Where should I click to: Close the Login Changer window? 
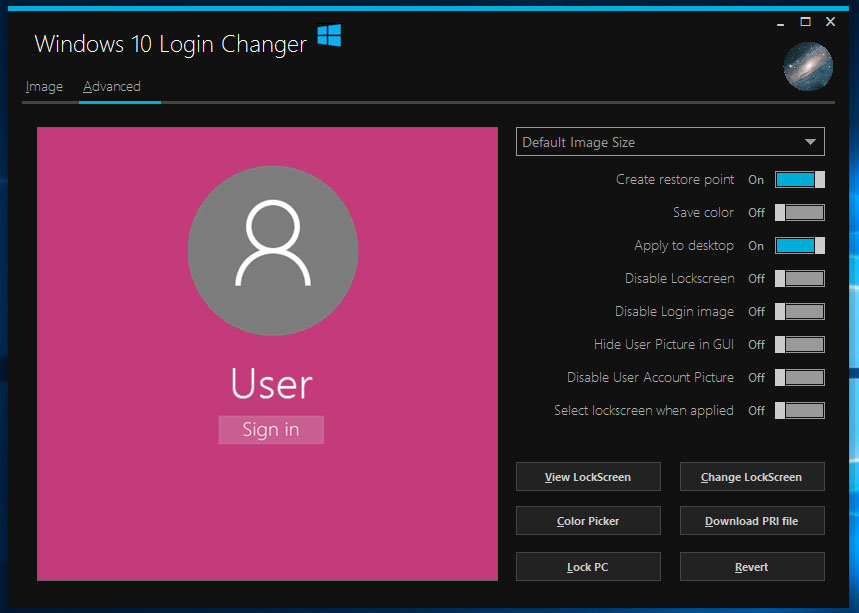click(x=831, y=22)
